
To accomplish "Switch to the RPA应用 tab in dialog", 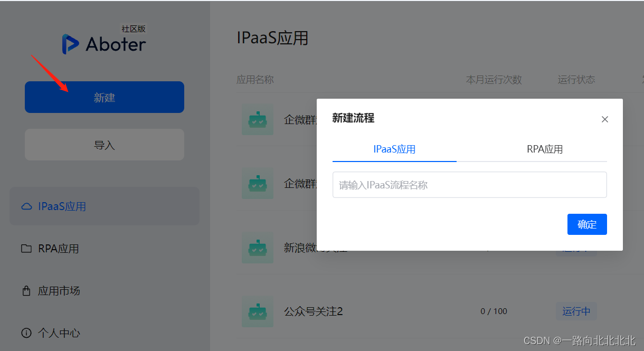I will pyautogui.click(x=544, y=149).
